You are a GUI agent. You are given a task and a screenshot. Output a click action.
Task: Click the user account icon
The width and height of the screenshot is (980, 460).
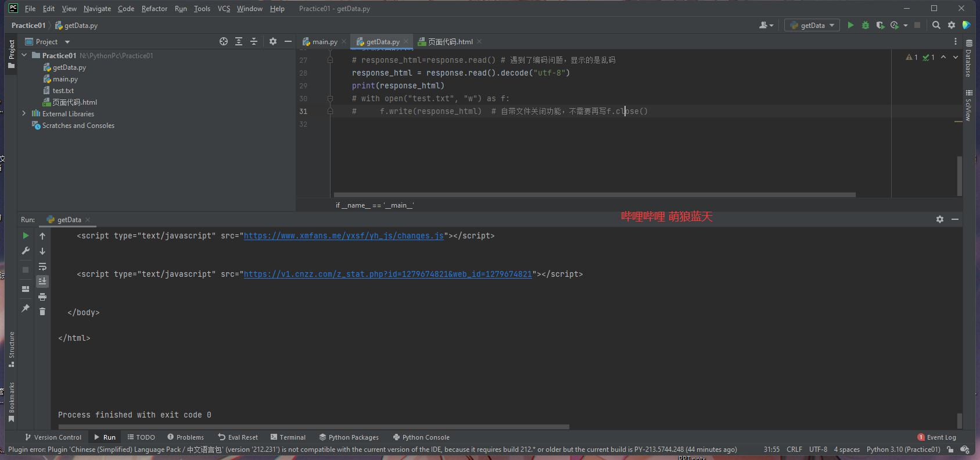point(766,25)
